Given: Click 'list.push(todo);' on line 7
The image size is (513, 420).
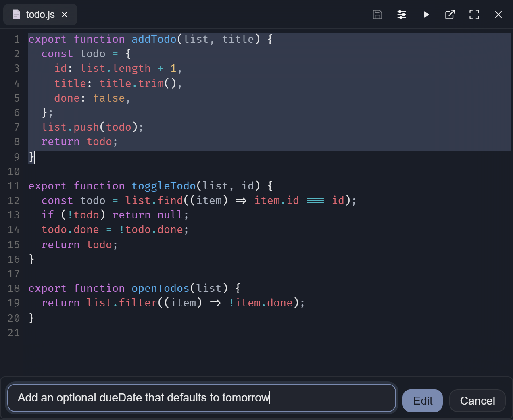Looking at the screenshot, I should (92, 127).
